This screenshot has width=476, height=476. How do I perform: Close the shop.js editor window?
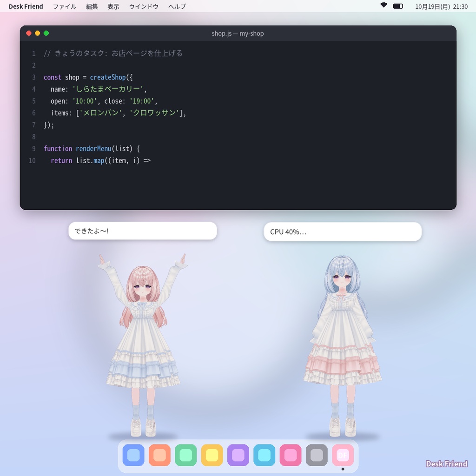29,33
